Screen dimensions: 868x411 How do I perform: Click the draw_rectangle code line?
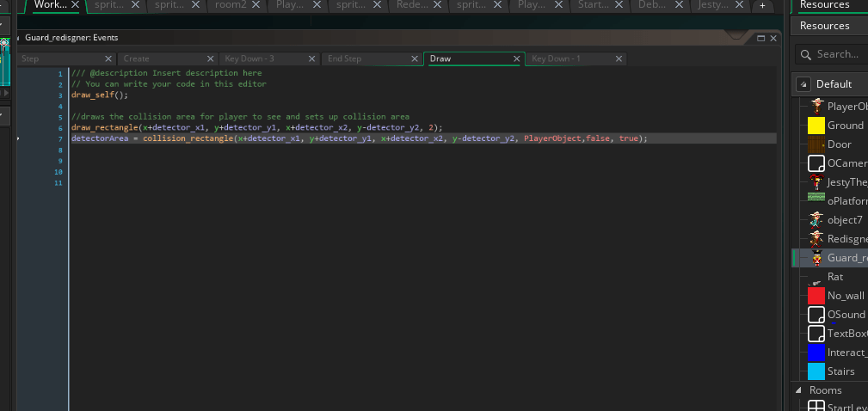pyautogui.click(x=257, y=128)
